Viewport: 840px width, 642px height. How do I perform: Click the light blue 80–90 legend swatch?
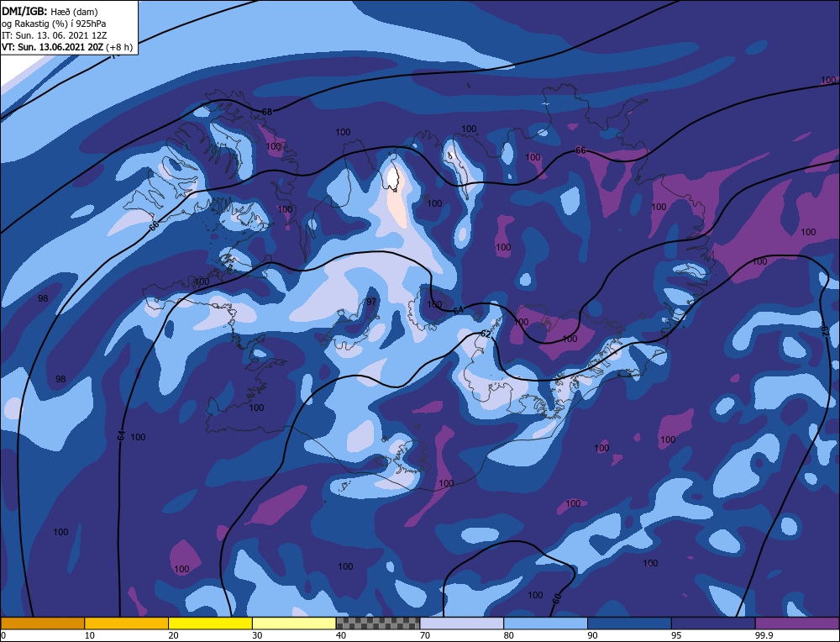pos(545,623)
